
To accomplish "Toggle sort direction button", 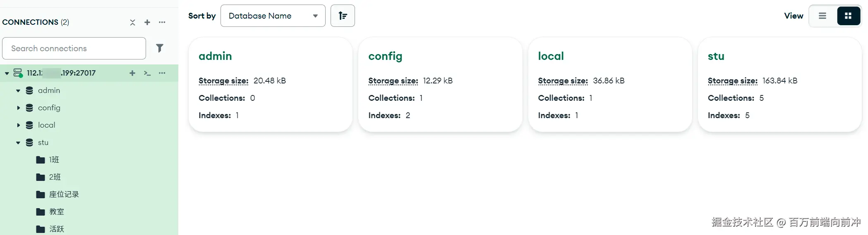I will (x=343, y=16).
